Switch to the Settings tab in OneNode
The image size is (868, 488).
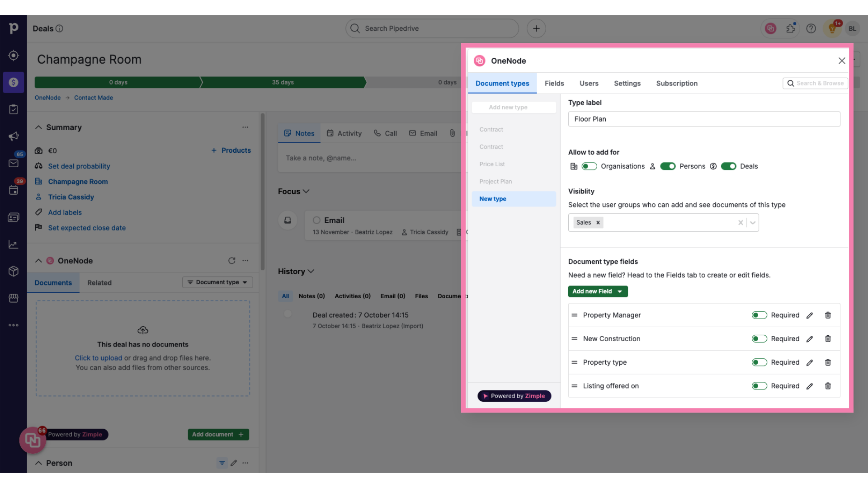click(627, 84)
